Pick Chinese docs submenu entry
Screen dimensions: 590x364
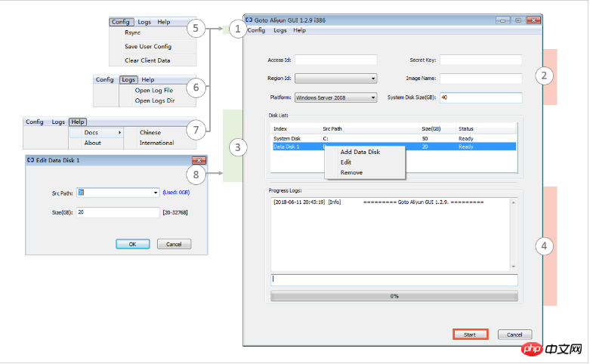(x=150, y=132)
